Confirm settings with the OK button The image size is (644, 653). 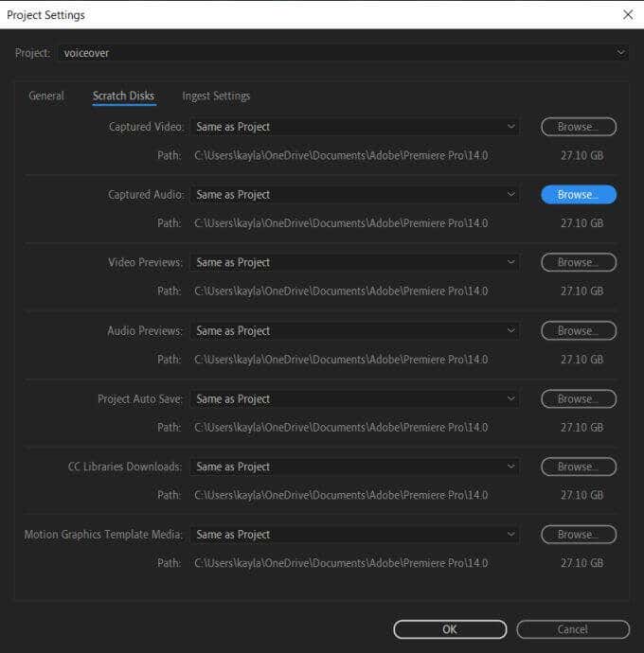[450, 629]
